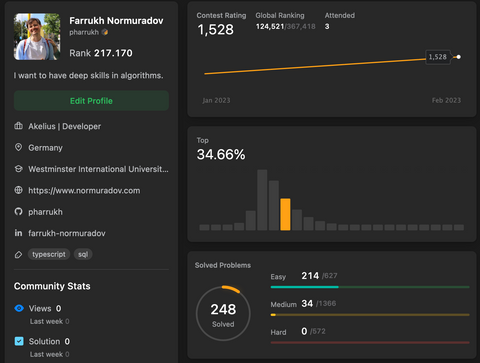The image size is (480, 363).
Task: Click the Solved Problems heading
Action: tap(223, 265)
